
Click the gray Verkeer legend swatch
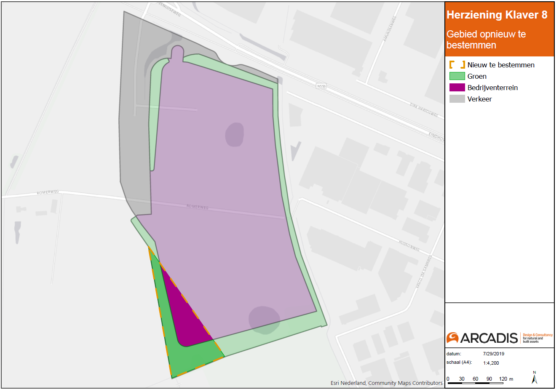(x=457, y=99)
